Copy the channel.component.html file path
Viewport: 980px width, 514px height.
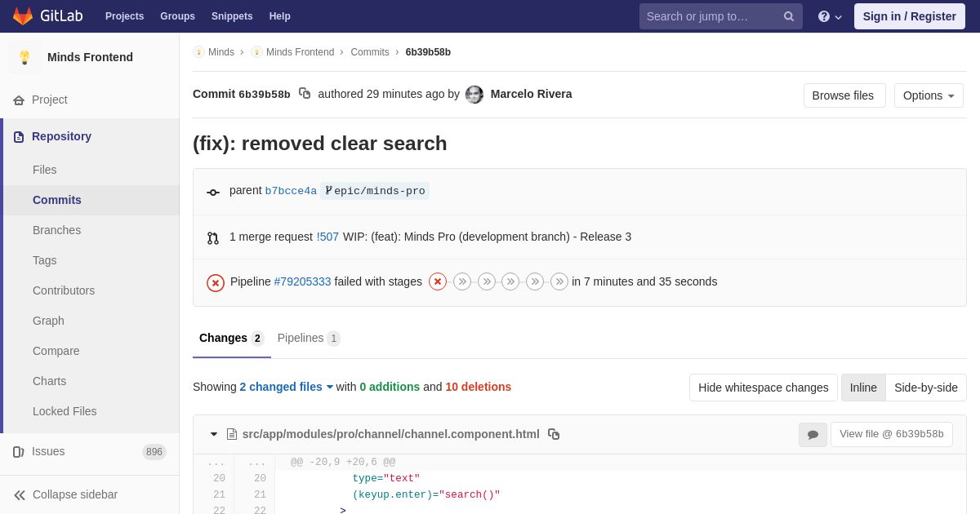554,434
